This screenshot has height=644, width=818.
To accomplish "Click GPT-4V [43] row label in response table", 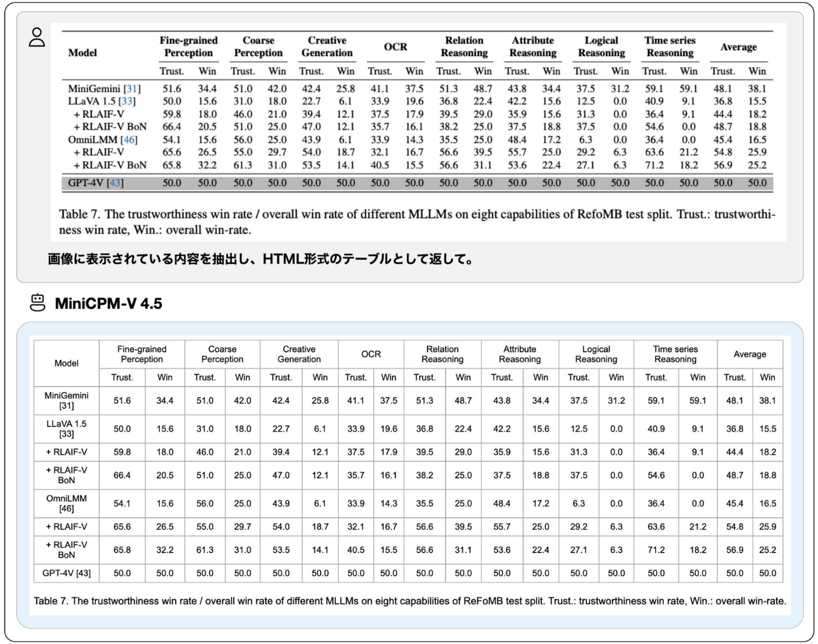I will (67, 573).
